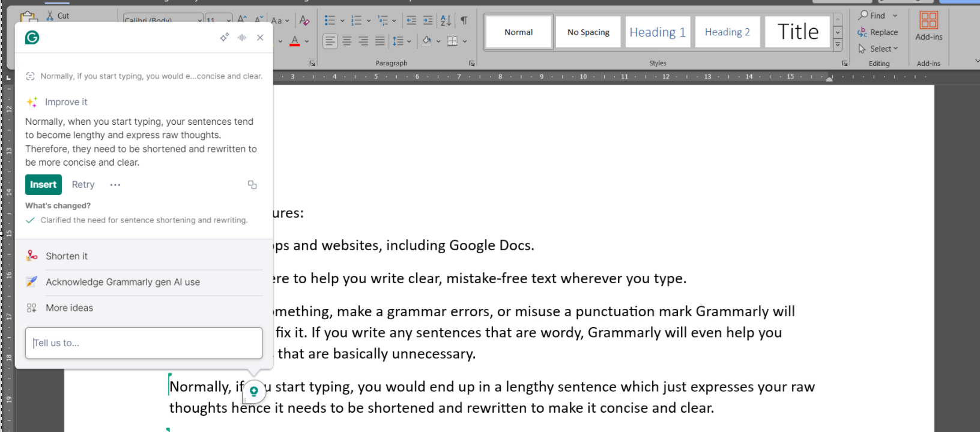The image size is (980, 432).
Task: Click the copy suggestion icon
Action: click(252, 185)
